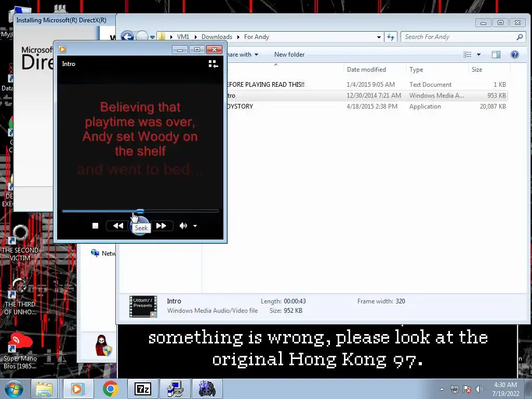This screenshot has height=399, width=532.
Task: Select Downloads in the address breadcrumb
Action: (x=217, y=37)
